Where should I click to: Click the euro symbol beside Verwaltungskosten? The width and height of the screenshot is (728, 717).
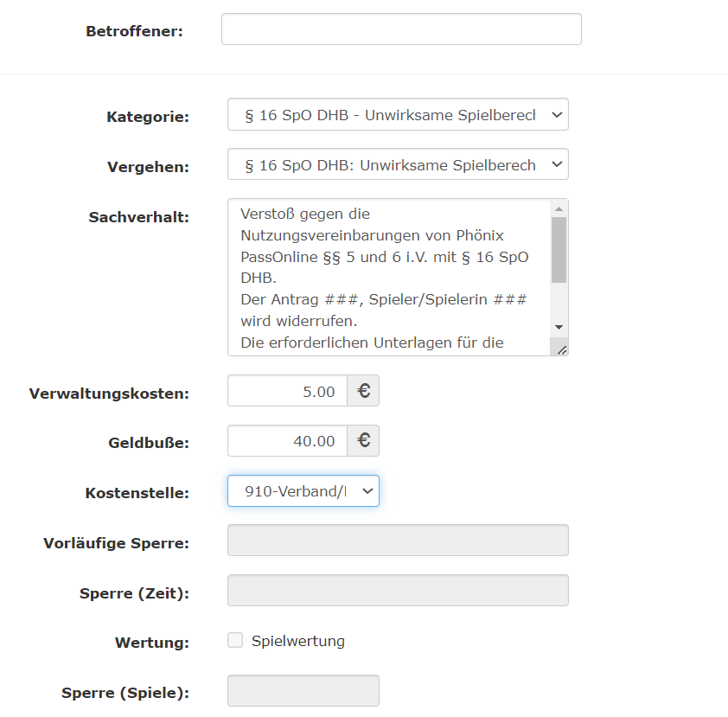pos(363,391)
